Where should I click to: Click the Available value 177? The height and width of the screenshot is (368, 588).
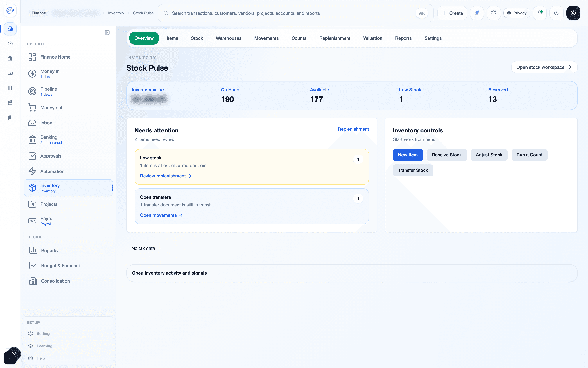(x=316, y=99)
